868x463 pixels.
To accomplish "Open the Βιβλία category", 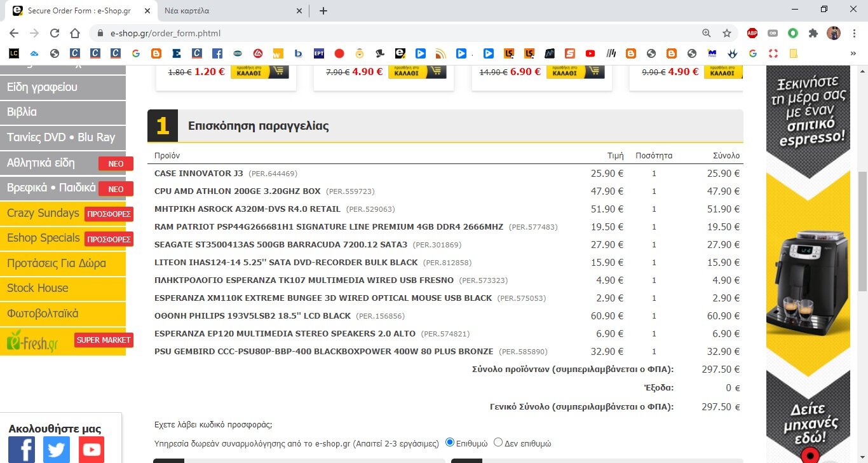I will (63, 112).
